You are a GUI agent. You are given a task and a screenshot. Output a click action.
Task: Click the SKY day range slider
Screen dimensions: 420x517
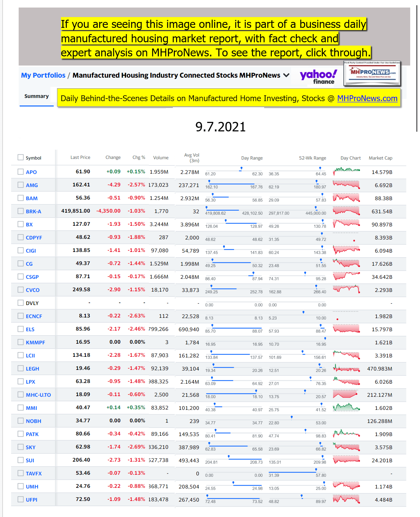click(x=234, y=446)
